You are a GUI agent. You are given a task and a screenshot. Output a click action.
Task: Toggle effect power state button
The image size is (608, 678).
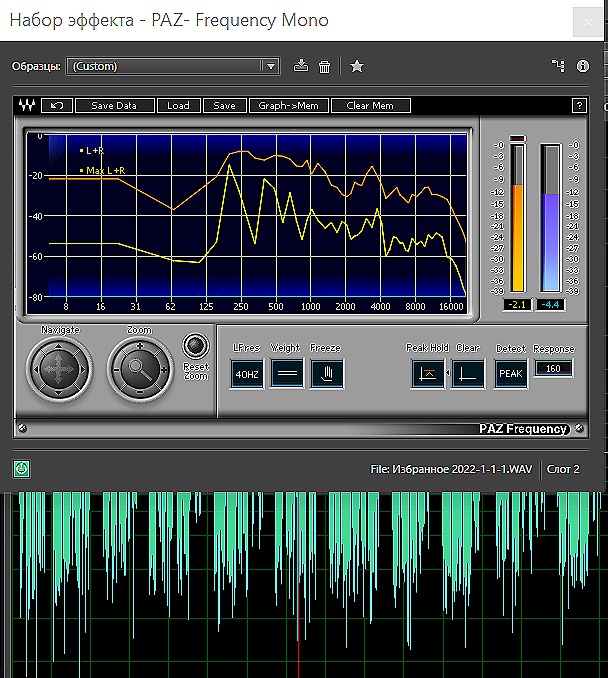22,469
